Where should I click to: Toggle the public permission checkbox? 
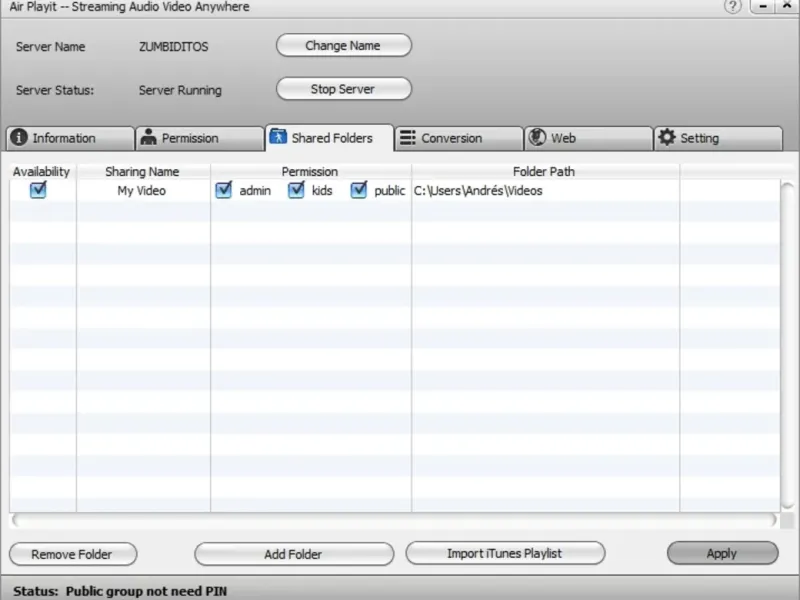(x=359, y=190)
